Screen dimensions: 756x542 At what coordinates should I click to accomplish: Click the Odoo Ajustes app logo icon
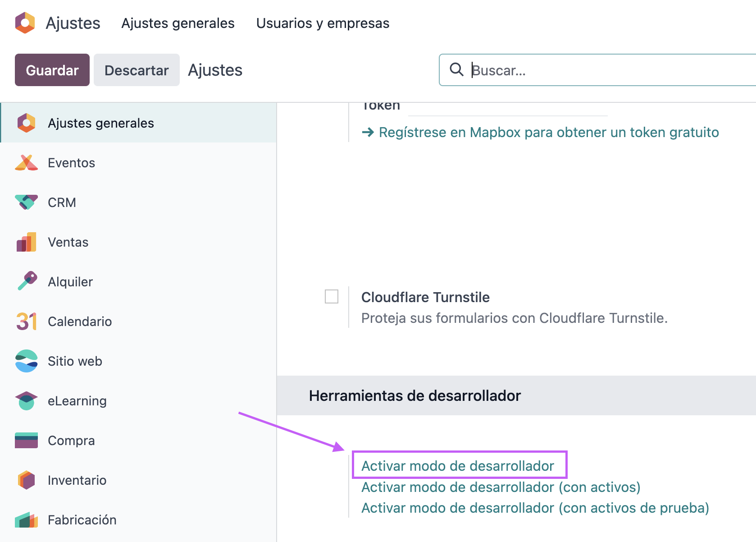[x=25, y=23]
